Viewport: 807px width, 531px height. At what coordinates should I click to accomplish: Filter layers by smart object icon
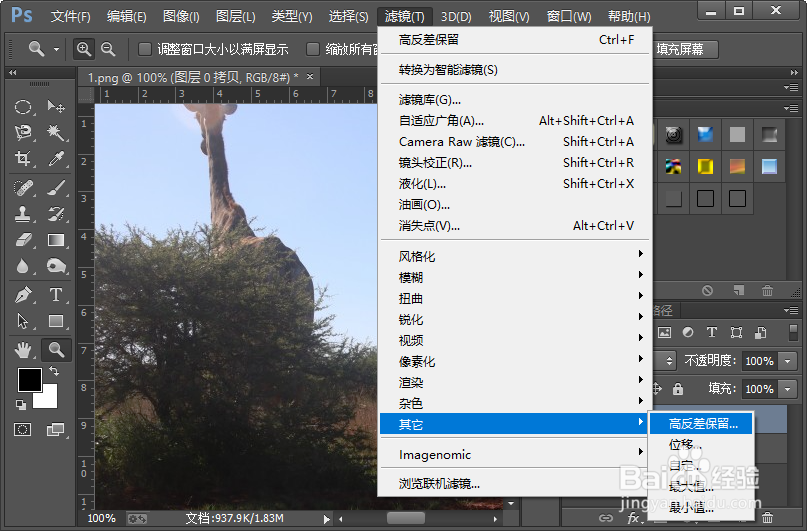[761, 332]
